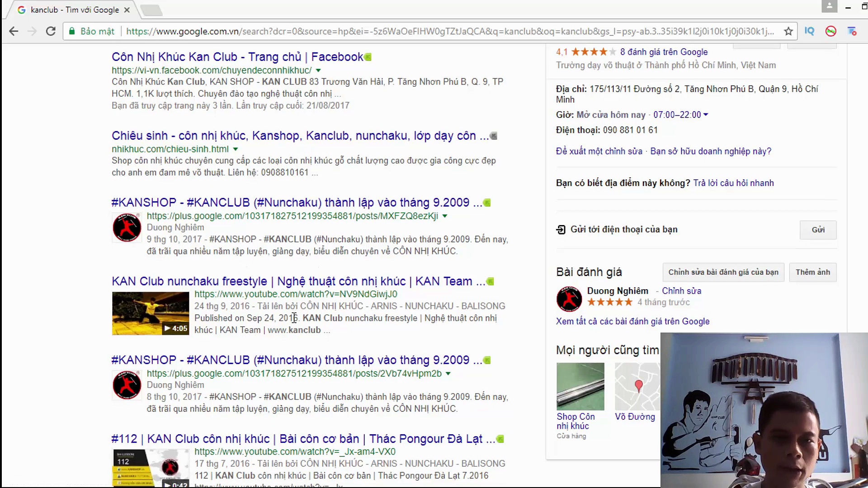Click the send-to-phone icon
Screen dimensions: 868x488
(561, 230)
